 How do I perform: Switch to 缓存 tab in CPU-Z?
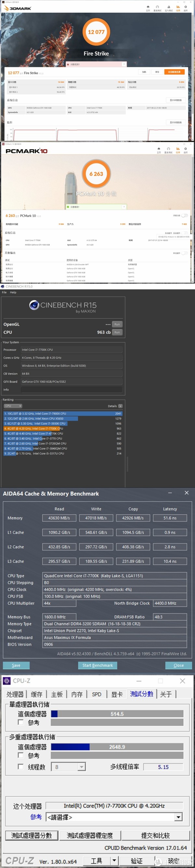(x=36, y=694)
